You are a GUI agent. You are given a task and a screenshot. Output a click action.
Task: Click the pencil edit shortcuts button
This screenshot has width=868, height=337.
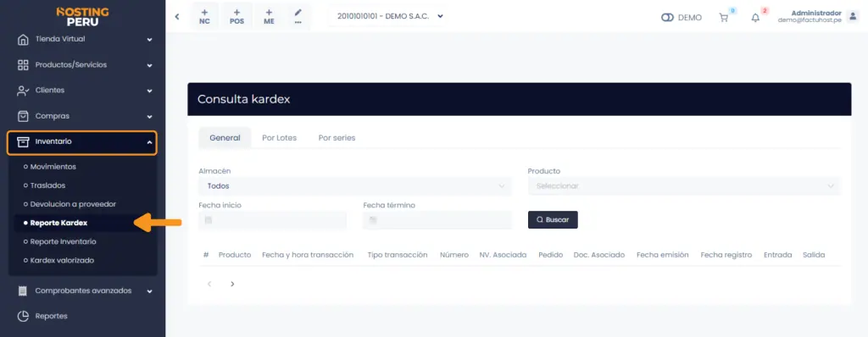coord(298,17)
